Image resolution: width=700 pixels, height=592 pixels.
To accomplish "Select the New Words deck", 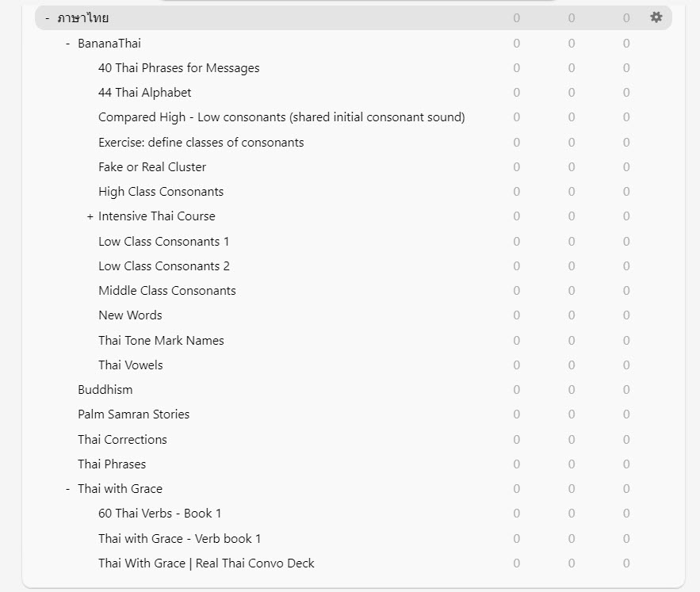I will [130, 315].
